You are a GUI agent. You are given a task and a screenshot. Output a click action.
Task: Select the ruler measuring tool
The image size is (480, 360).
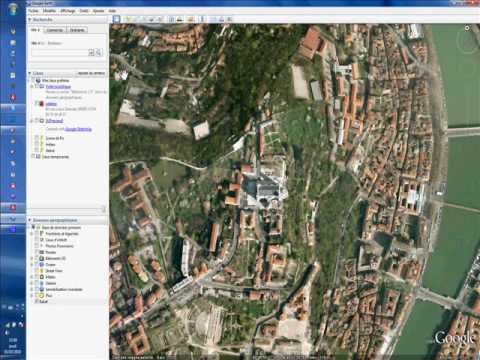202,19
